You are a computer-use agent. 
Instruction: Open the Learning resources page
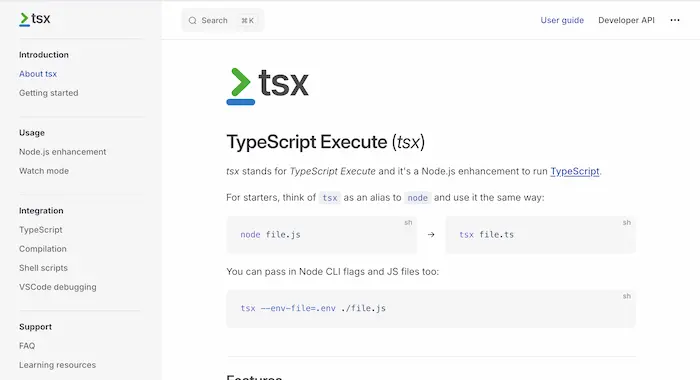tap(58, 365)
